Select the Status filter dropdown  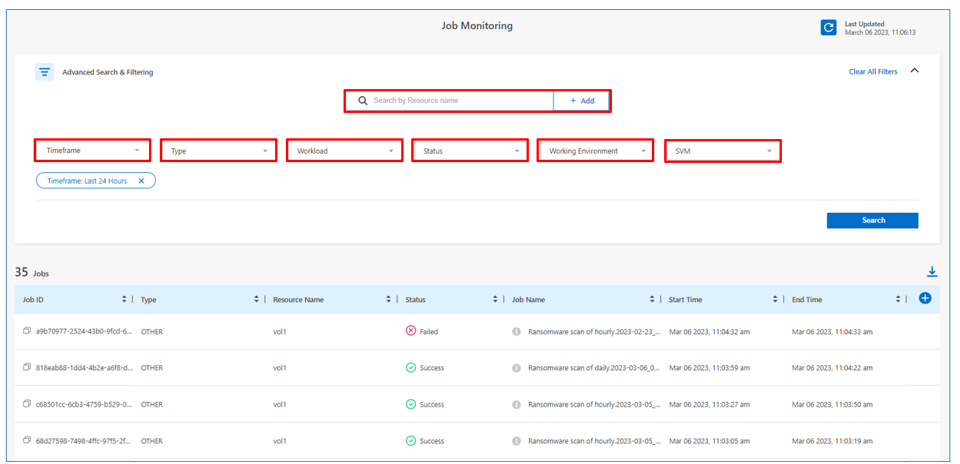[470, 151]
